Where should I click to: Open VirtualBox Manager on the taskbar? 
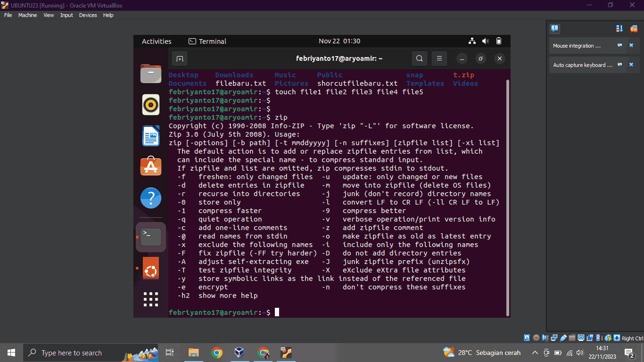click(x=239, y=353)
